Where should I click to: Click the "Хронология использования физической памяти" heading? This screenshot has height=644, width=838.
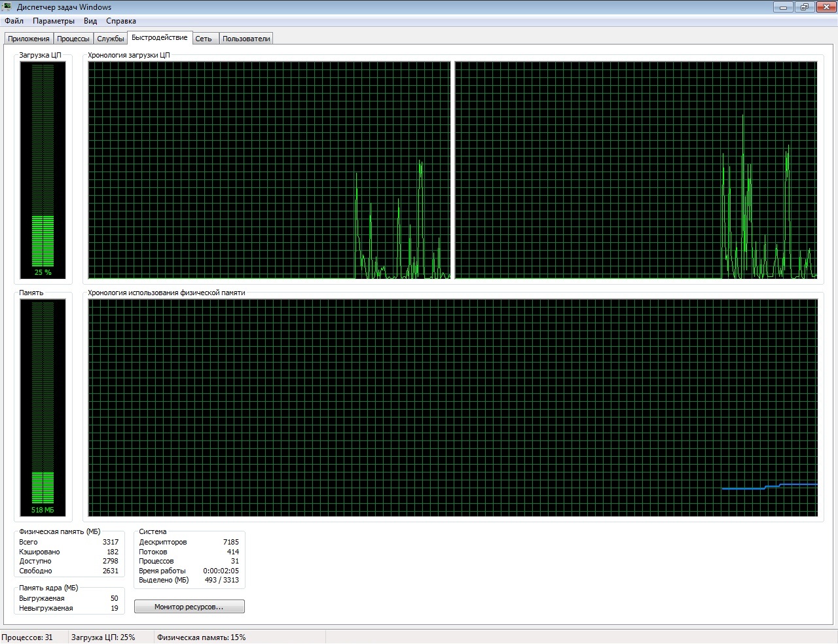166,293
